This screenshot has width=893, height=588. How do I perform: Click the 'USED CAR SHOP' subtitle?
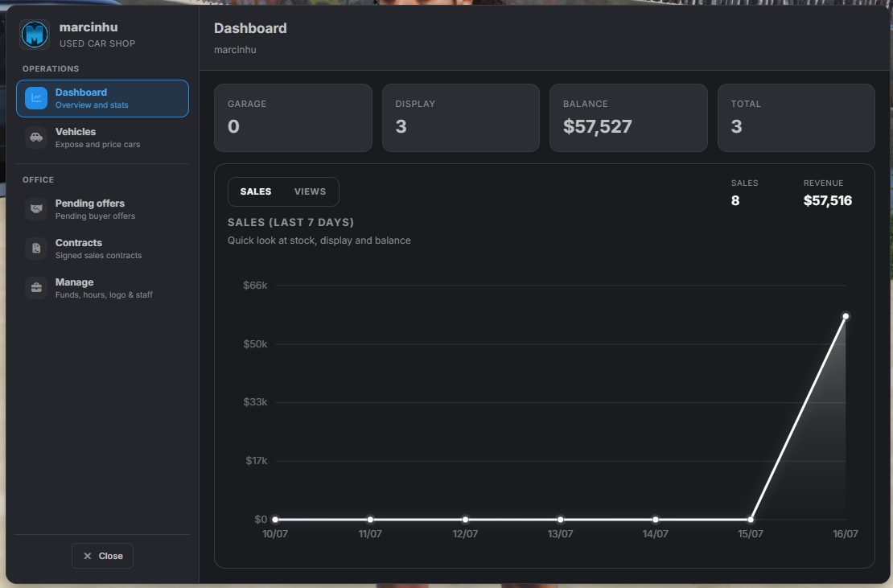click(97, 43)
